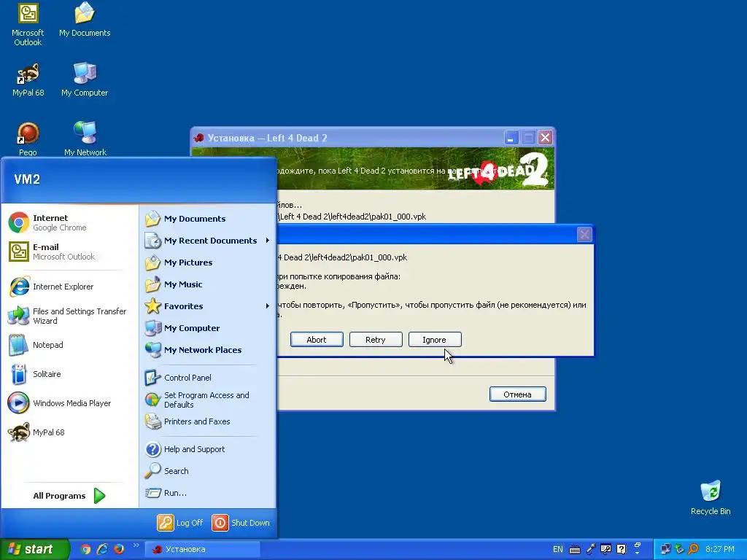Open Control Panel from the Start menu

(206, 378)
